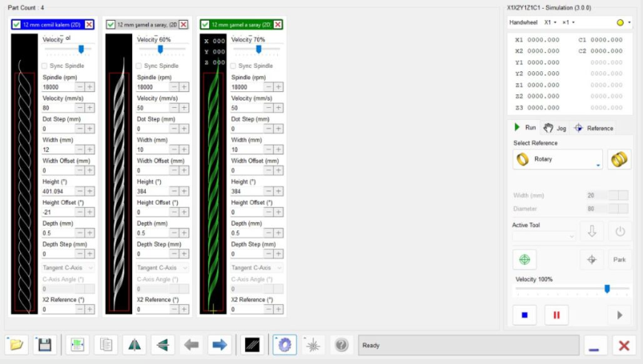This screenshot has width=643, height=364.
Task: Adjust the Velocity 100% slider
Action: [607, 289]
